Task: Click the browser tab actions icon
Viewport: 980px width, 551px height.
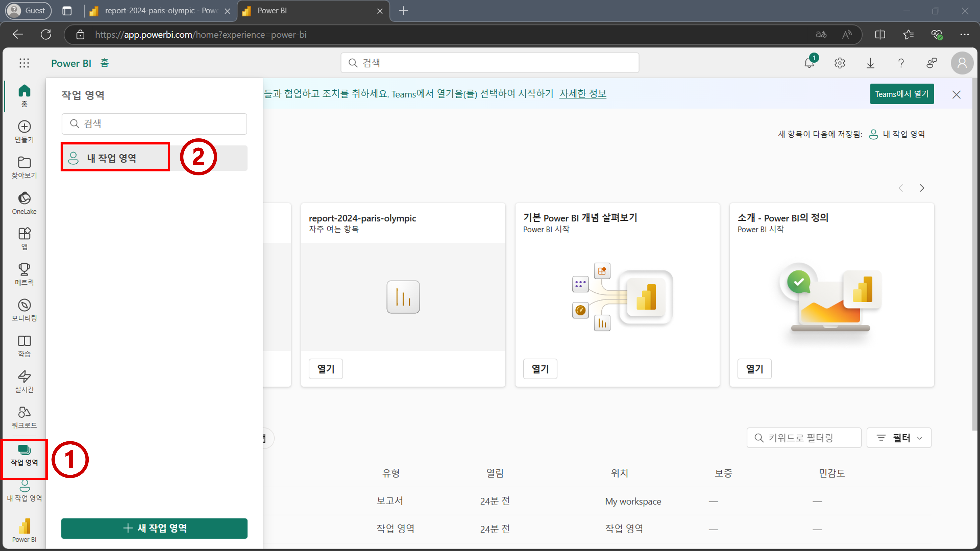Action: 67,11
